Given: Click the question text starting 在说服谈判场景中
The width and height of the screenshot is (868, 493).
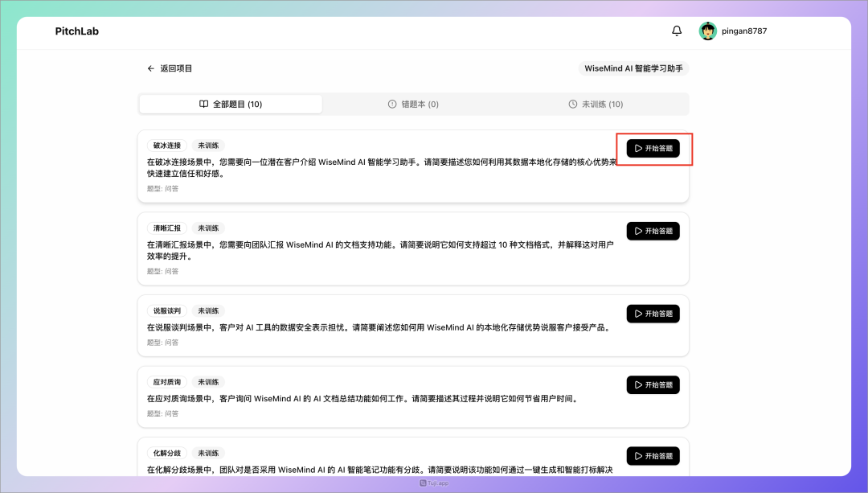Looking at the screenshot, I should 379,327.
